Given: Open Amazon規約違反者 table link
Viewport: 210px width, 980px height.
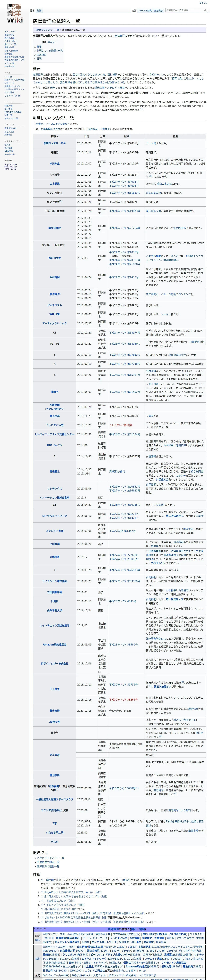Looking at the screenshot, I should click(54, 645).
